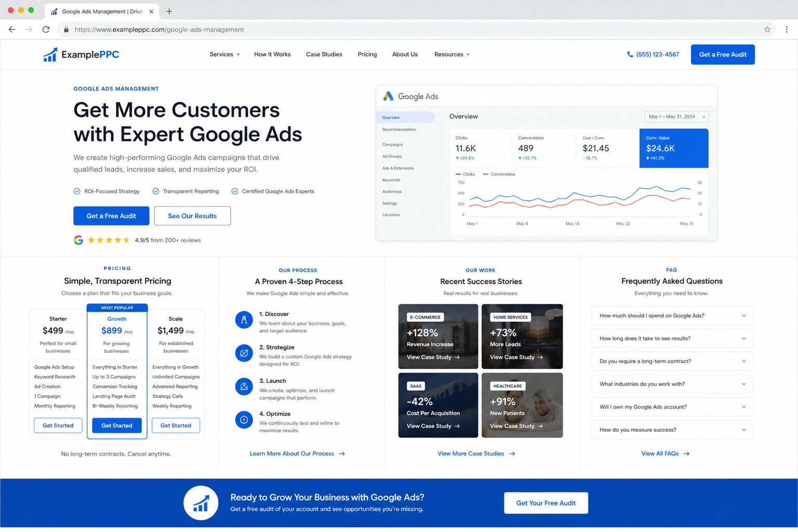Viewport: 798px width, 532px height.
Task: Click the Certified Google Ads Experts checkmark icon
Action: point(235,191)
